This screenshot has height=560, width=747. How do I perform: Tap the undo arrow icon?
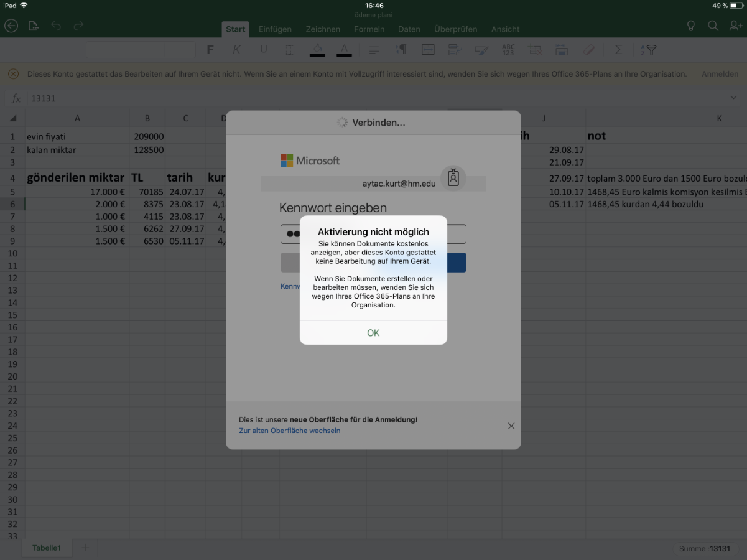tap(56, 26)
